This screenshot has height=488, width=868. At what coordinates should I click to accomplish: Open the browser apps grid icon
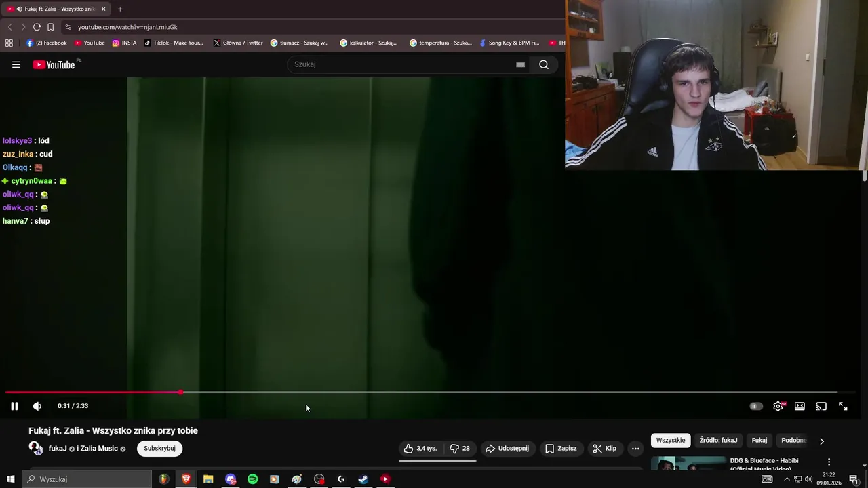9,43
